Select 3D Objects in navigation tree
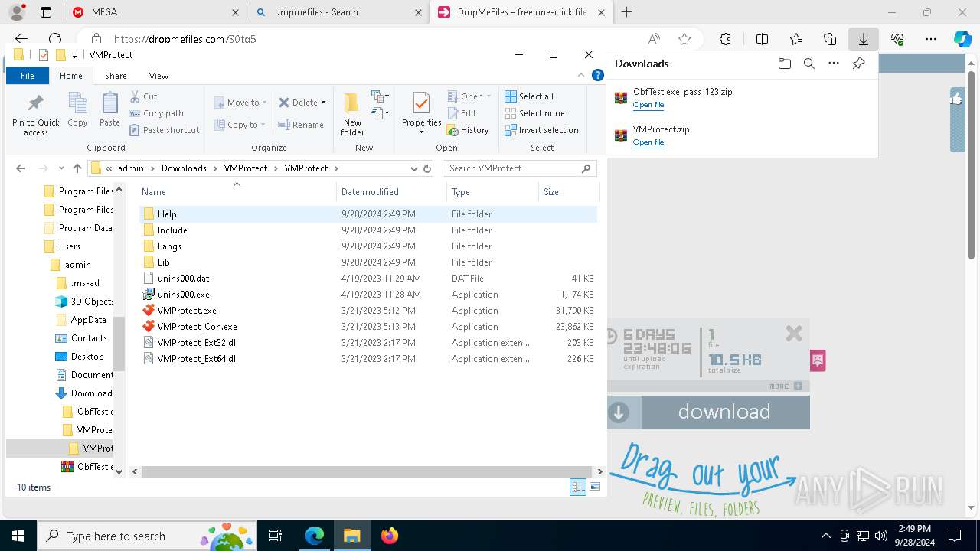This screenshot has height=551, width=980. [83, 302]
